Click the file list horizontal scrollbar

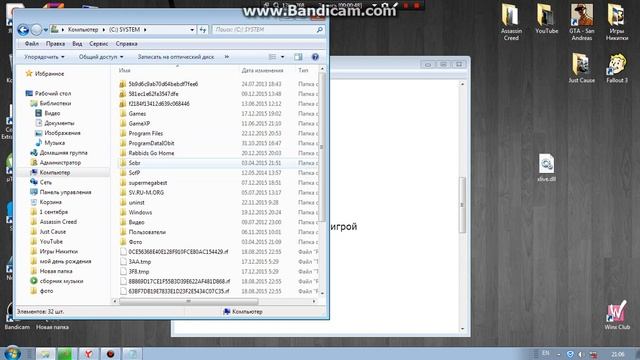click(188, 301)
